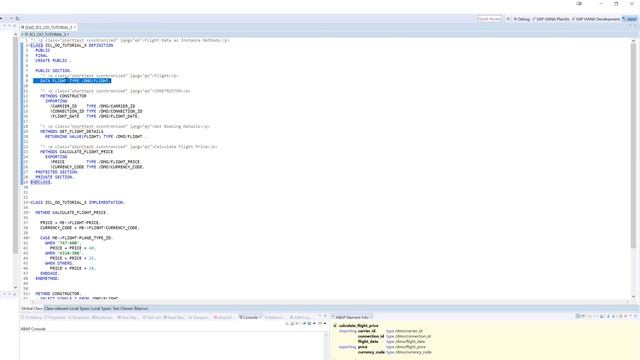This screenshot has width=640, height=360.
Task: Open Console display selected console dropdown
Action: pos(314,324)
